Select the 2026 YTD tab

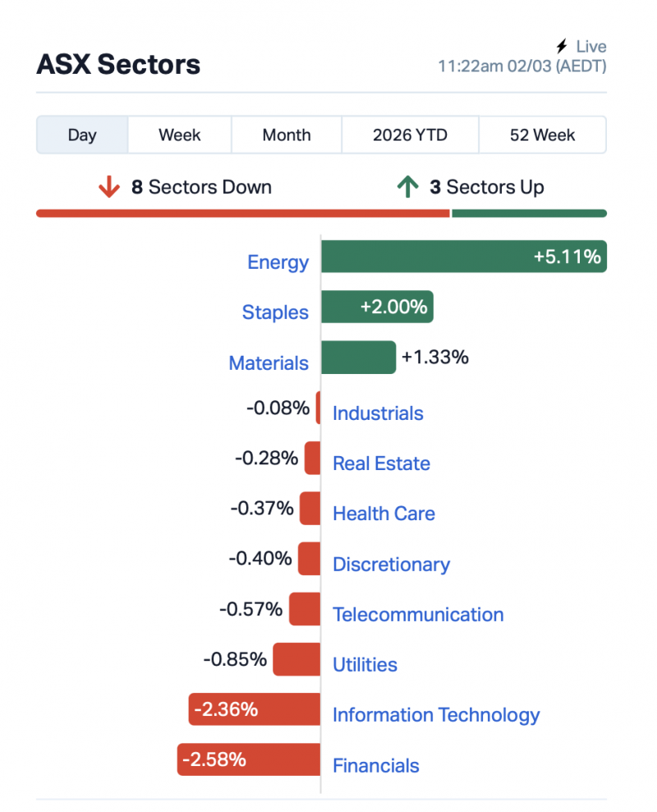click(x=410, y=135)
